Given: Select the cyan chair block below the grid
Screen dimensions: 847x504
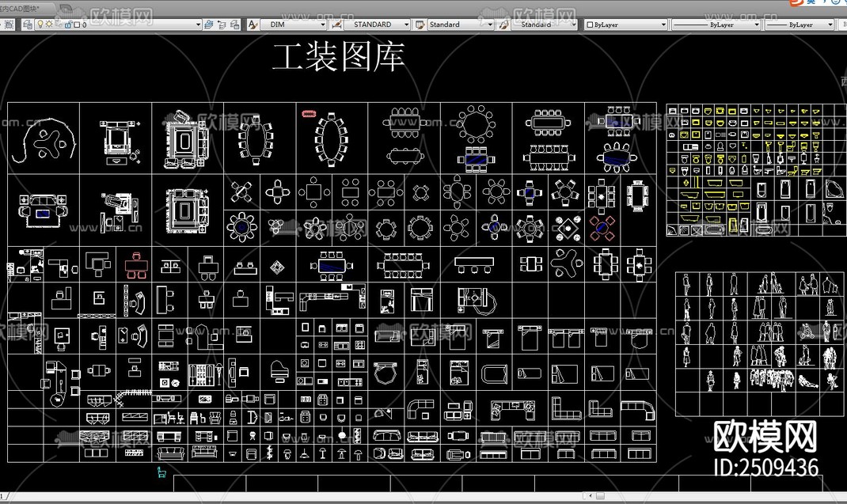Looking at the screenshot, I should pyautogui.click(x=161, y=472).
